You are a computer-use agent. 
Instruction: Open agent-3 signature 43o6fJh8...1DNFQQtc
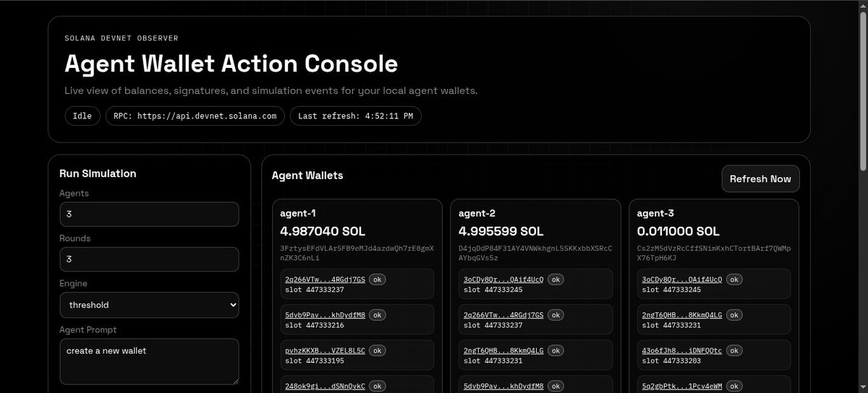(682, 350)
